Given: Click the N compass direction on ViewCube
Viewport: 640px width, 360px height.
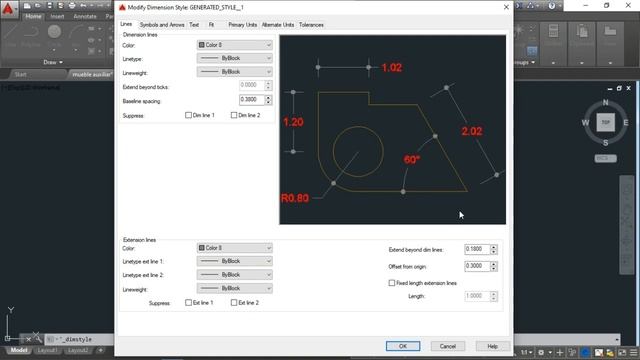Looking at the screenshot, I should pos(605,102).
